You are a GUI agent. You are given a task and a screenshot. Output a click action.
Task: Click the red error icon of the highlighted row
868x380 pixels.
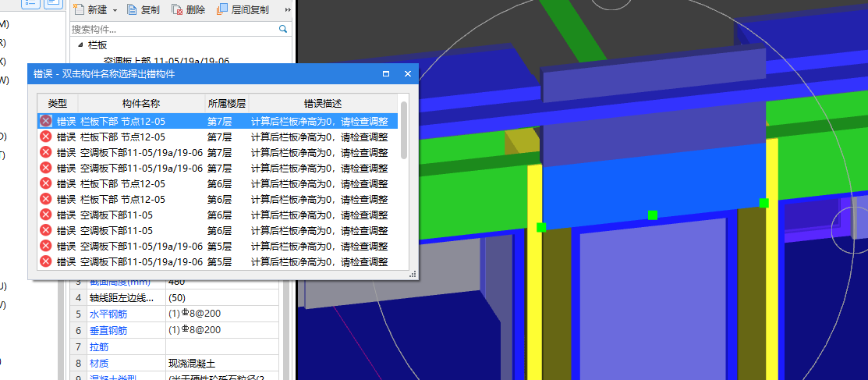point(46,121)
